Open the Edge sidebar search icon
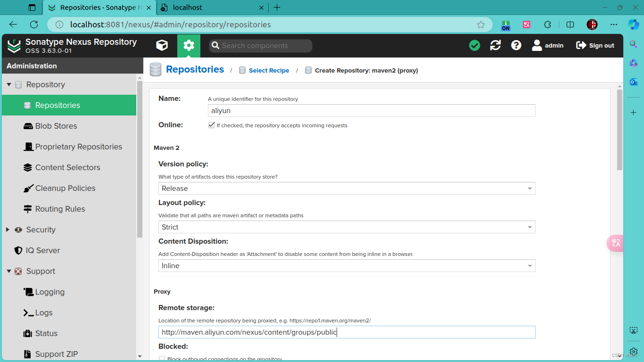This screenshot has width=644, height=362. 633,44
